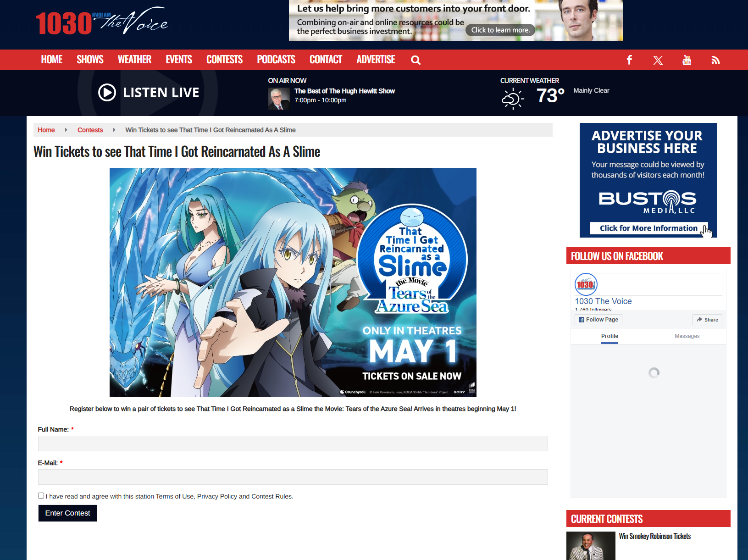Click the current weather cloud icon
This screenshot has width=748, height=560.
click(512, 99)
